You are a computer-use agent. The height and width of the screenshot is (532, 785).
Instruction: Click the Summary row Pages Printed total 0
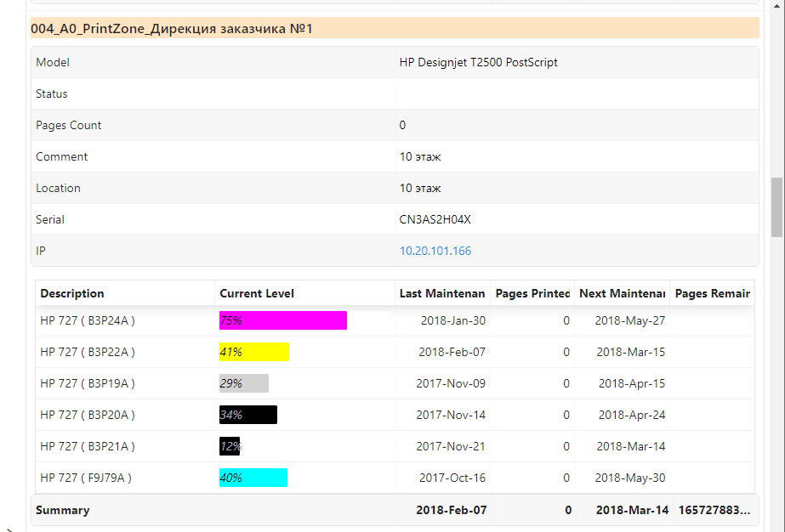(568, 510)
